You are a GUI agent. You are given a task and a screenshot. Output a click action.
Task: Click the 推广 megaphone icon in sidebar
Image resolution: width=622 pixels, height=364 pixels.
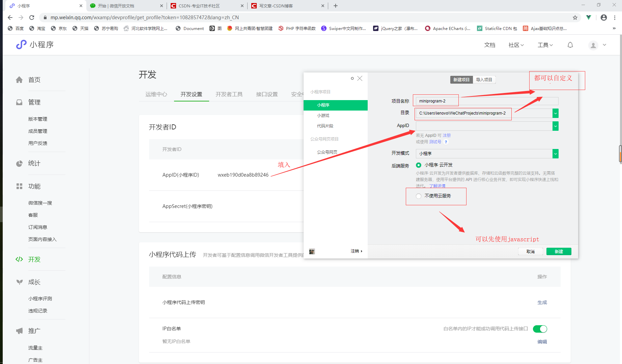[19, 331]
